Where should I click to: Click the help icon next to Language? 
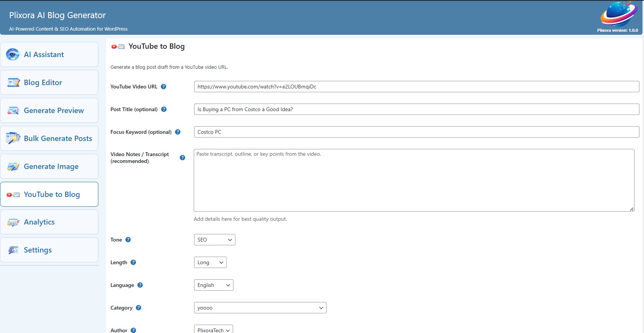[140, 285]
